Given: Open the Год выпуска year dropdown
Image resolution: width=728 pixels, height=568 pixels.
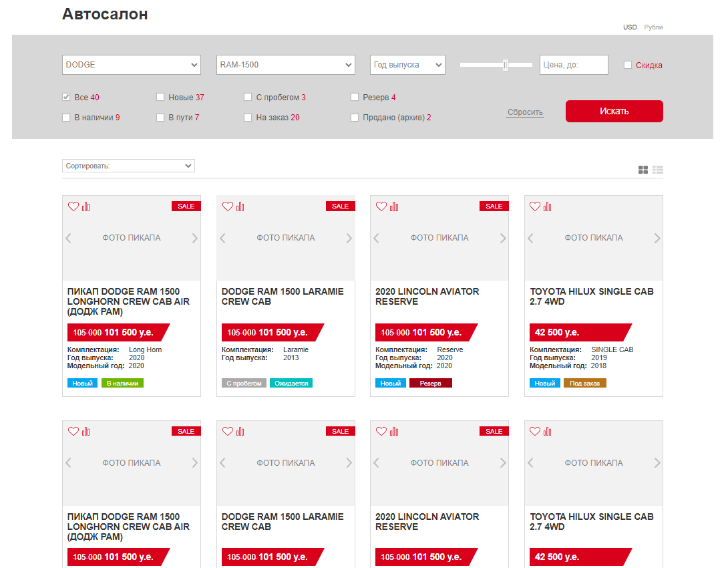Looking at the screenshot, I should click(407, 65).
